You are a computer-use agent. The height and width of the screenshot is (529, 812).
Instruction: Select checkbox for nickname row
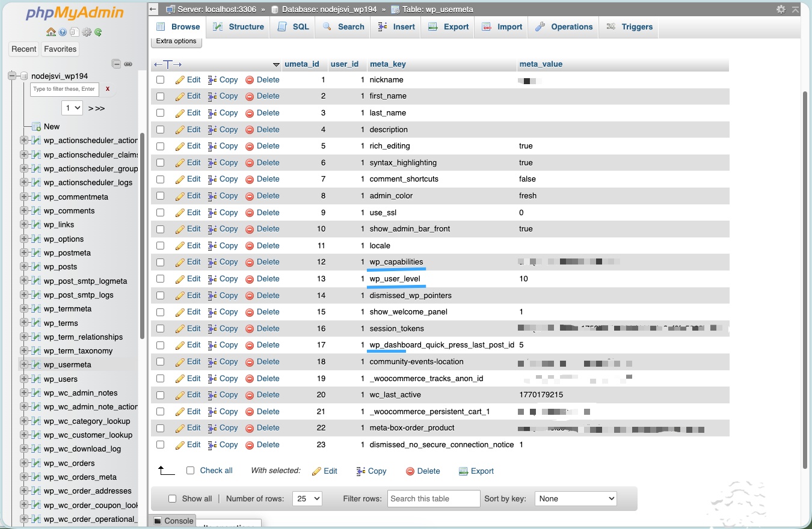161,80
